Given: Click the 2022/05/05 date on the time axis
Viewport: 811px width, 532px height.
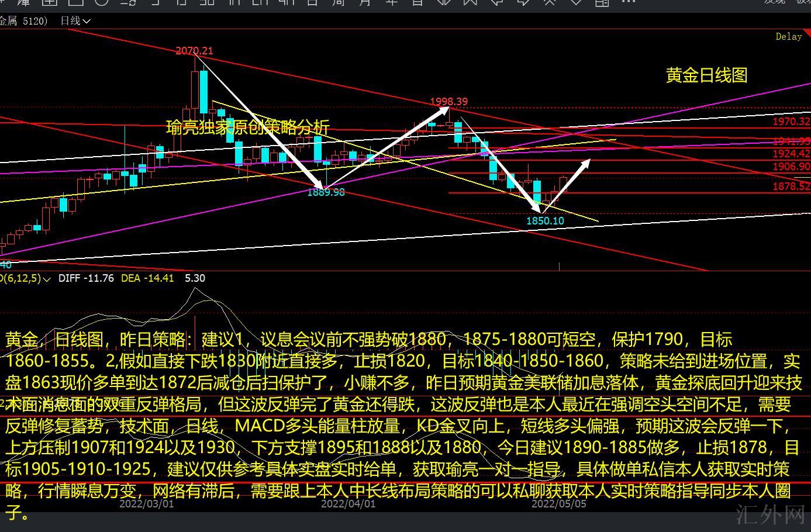Looking at the screenshot, I should pos(559,503).
